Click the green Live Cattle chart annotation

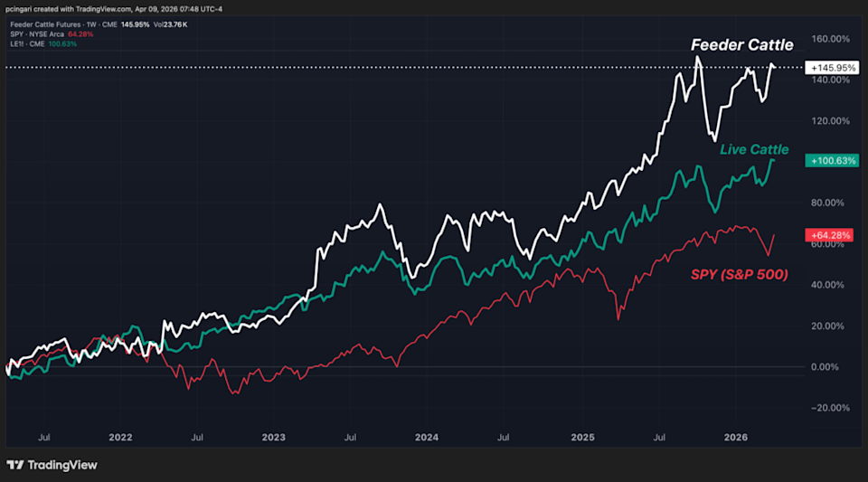[754, 149]
